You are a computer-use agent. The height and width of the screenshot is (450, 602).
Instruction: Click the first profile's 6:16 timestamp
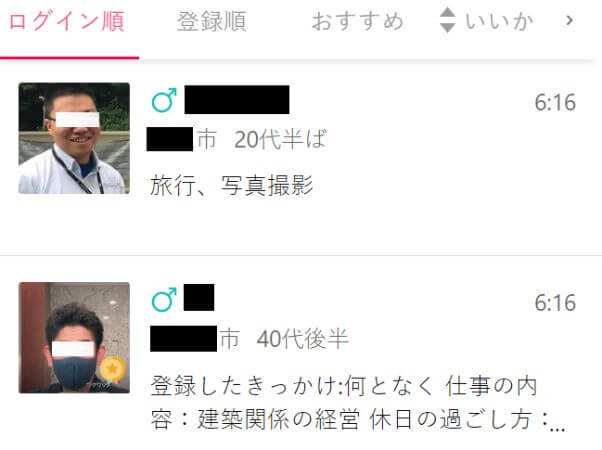coord(555,103)
